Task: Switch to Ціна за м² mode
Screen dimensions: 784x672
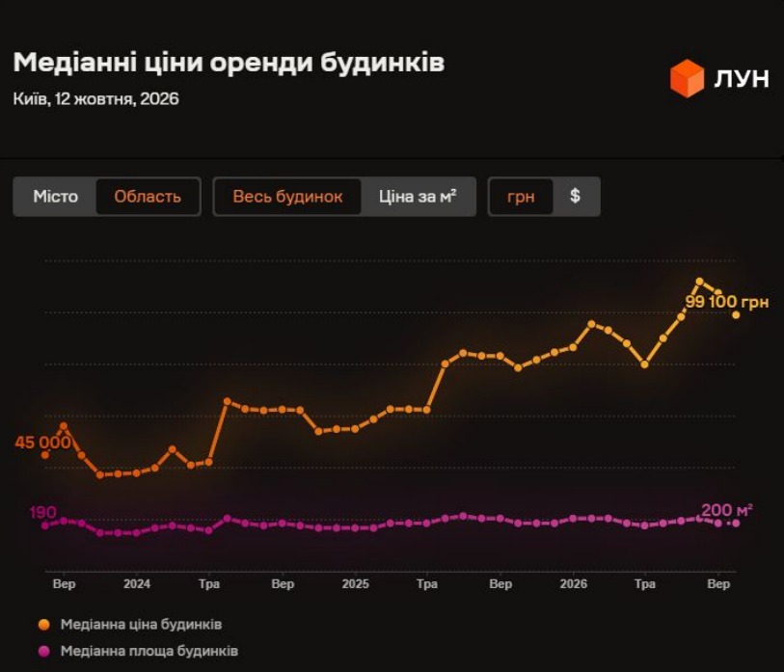Action: [418, 197]
